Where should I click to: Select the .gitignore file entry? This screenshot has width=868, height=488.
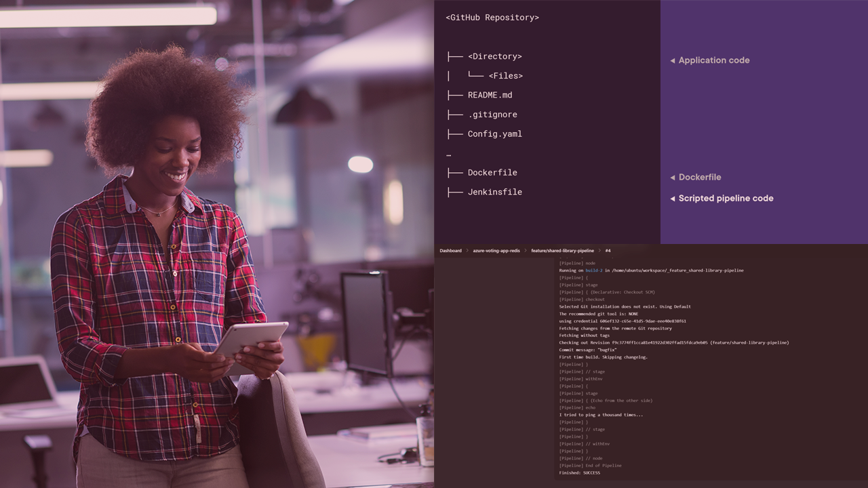pyautogui.click(x=492, y=115)
